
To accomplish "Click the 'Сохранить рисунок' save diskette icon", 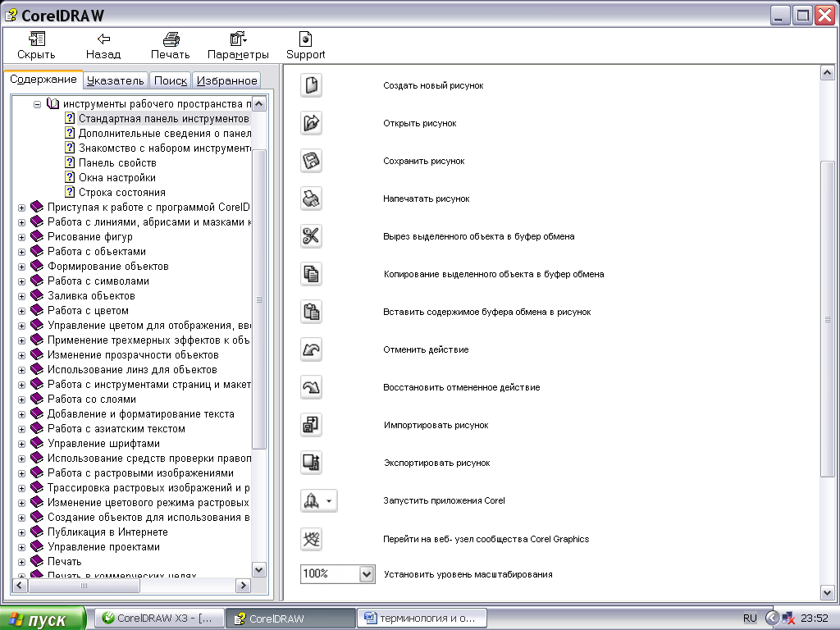I will [x=311, y=161].
